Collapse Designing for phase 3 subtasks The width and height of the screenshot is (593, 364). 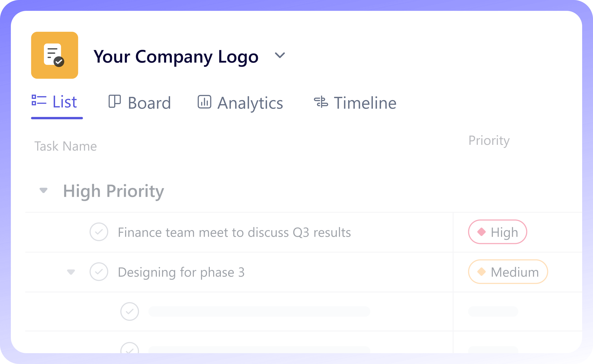pyautogui.click(x=71, y=272)
